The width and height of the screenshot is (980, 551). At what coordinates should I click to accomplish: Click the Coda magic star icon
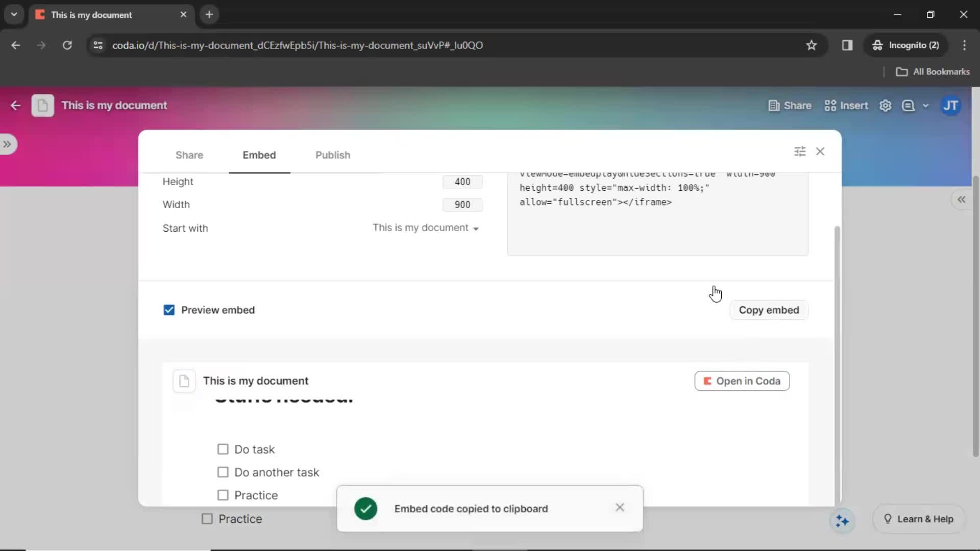tap(842, 519)
